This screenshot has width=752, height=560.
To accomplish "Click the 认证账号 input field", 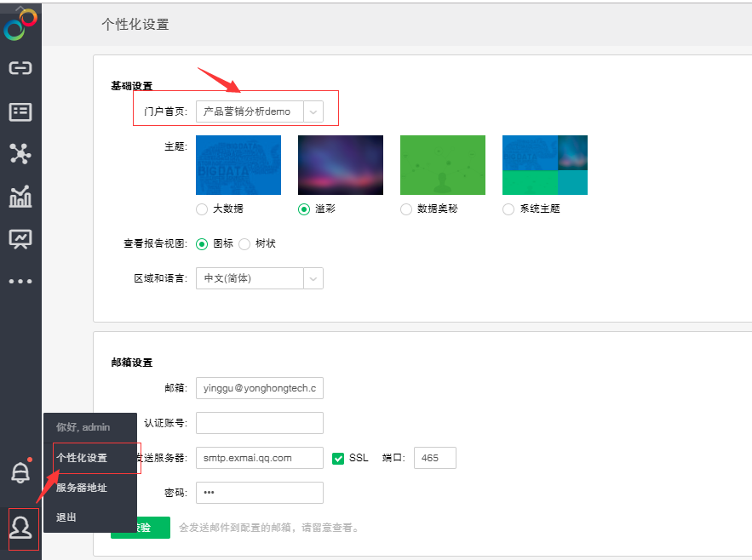I will click(x=259, y=422).
